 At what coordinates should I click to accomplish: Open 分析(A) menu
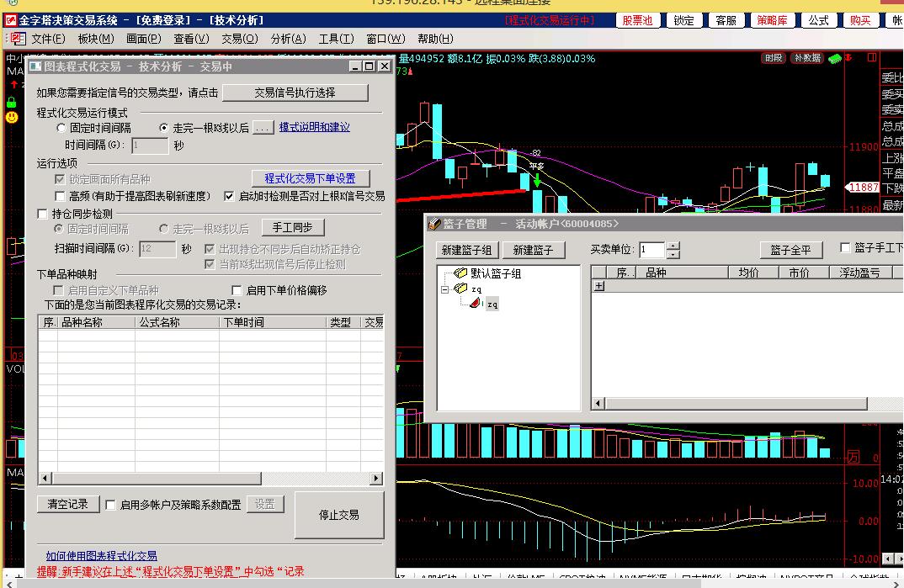pyautogui.click(x=288, y=39)
